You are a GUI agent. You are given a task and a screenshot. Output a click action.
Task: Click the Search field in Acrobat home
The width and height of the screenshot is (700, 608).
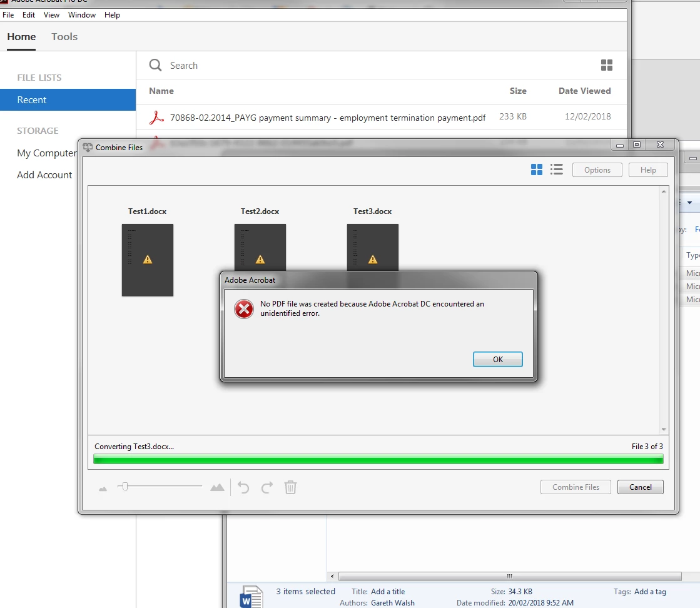pos(183,66)
